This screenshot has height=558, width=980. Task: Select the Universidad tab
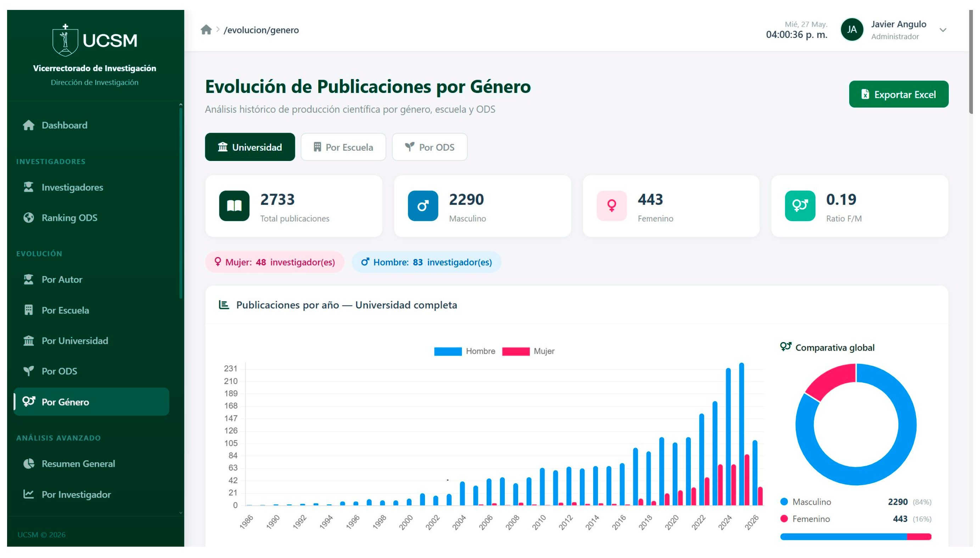coord(250,147)
